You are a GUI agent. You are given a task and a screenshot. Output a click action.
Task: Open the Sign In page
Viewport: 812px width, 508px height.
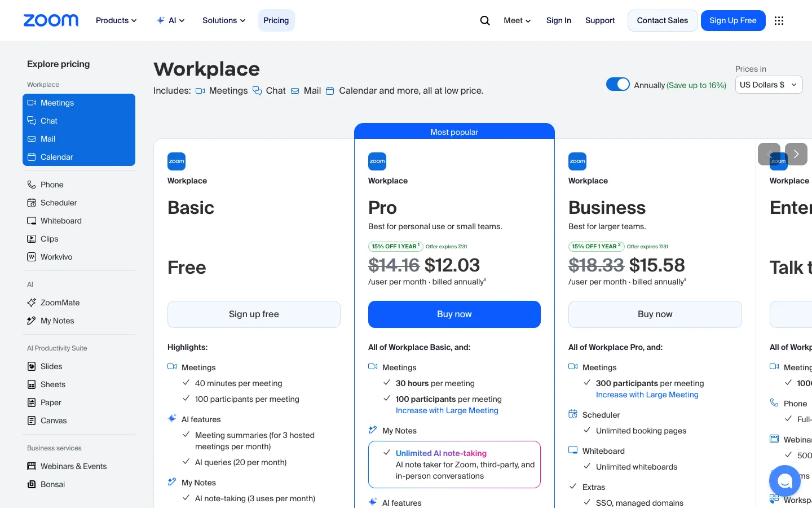click(559, 20)
